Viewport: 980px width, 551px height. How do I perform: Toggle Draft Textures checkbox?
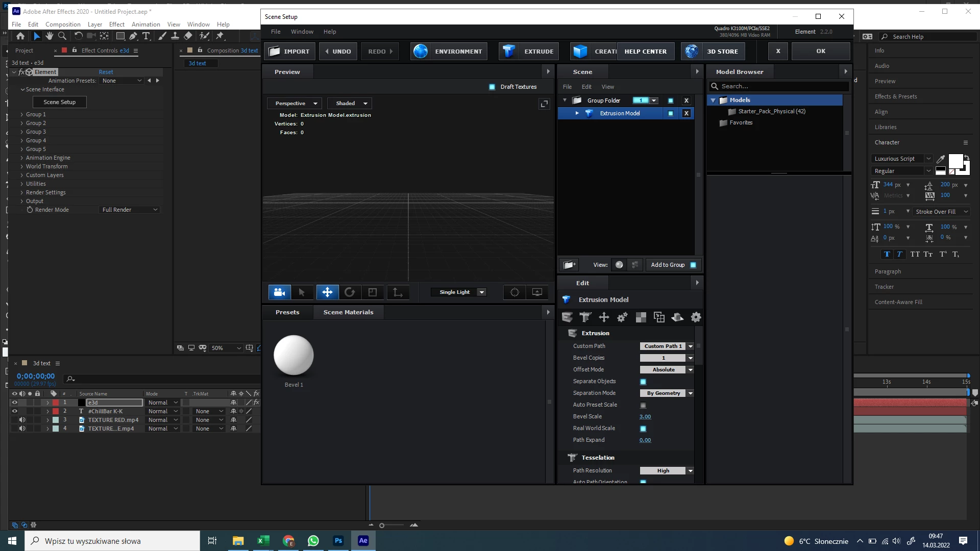tap(492, 87)
